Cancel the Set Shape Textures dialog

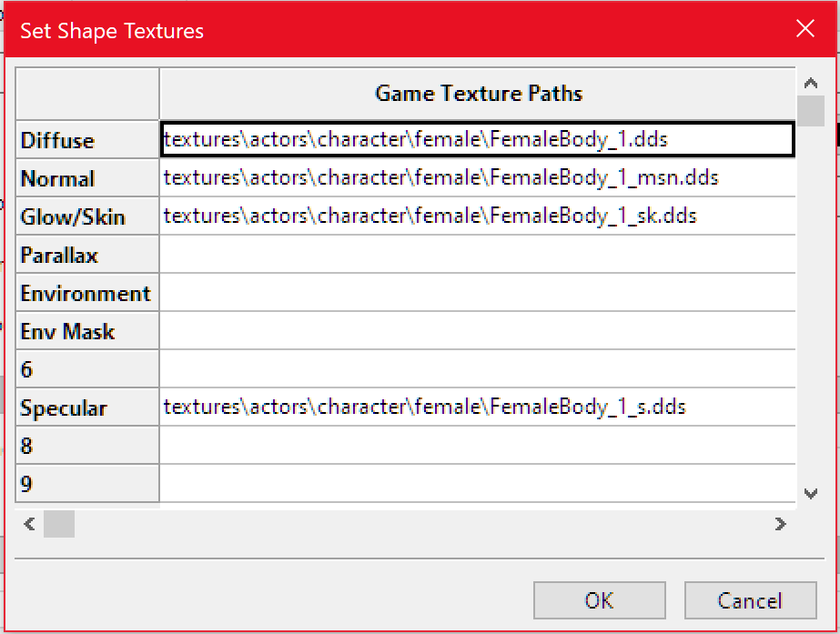(750, 600)
